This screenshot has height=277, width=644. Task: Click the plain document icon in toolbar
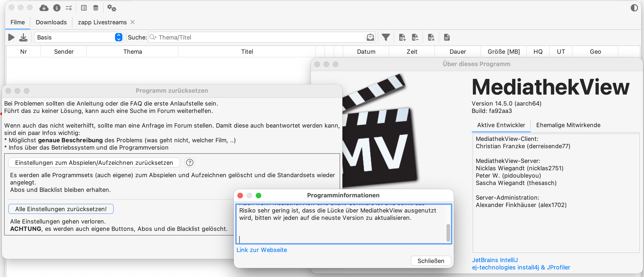click(447, 37)
